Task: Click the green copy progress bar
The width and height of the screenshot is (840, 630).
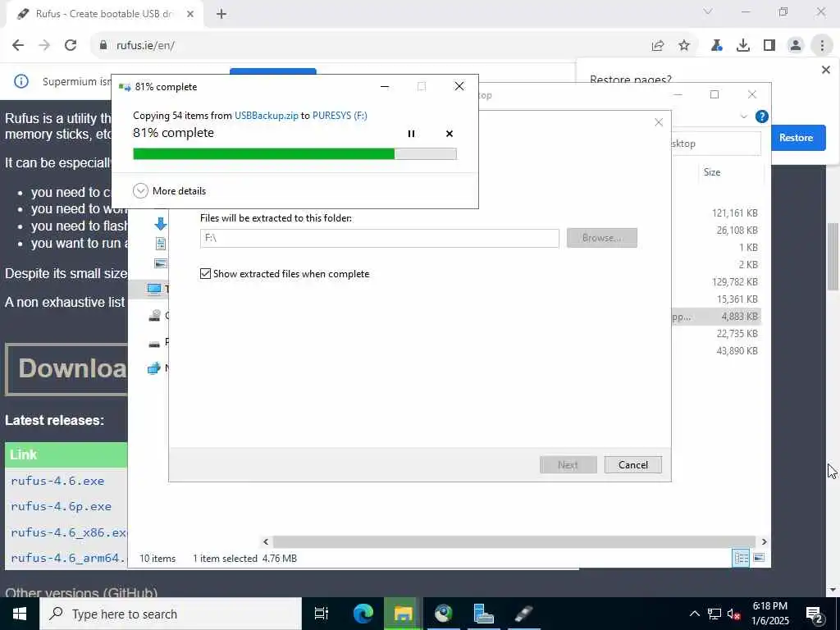Action: [x=294, y=153]
